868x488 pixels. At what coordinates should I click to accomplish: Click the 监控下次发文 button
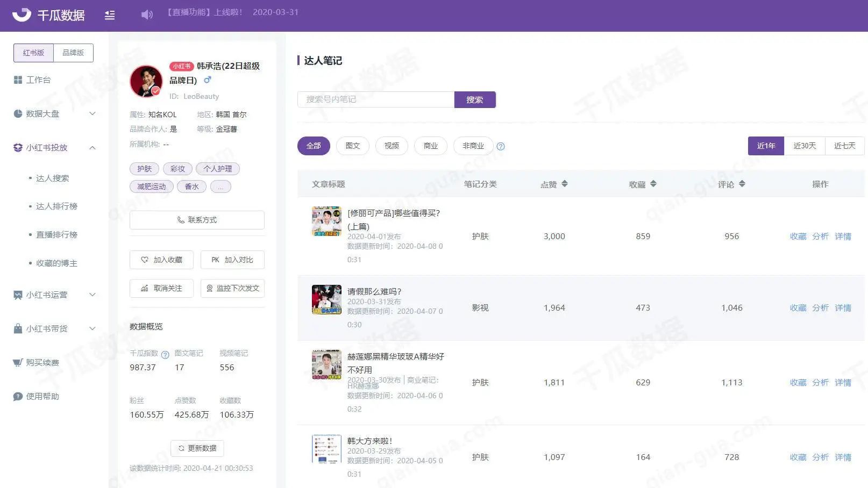click(x=232, y=288)
